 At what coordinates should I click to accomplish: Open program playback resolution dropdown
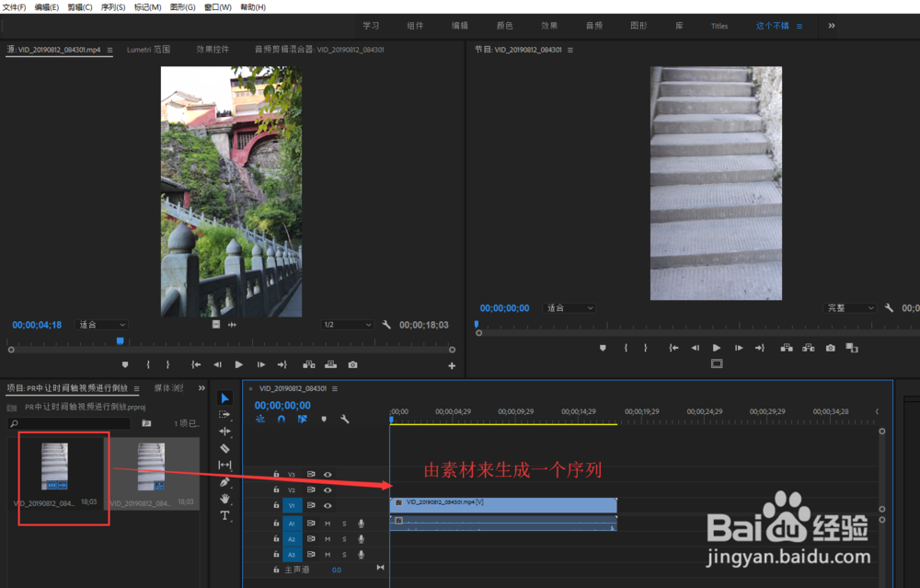coord(850,308)
